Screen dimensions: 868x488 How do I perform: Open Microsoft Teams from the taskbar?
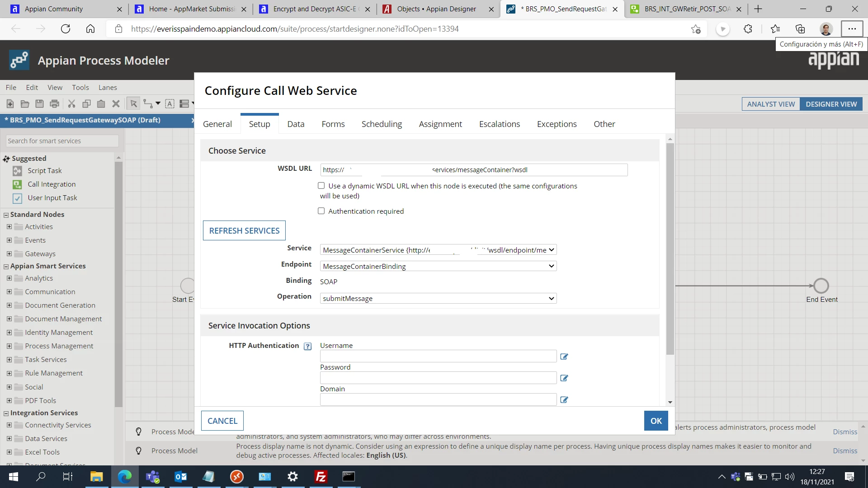pyautogui.click(x=153, y=477)
